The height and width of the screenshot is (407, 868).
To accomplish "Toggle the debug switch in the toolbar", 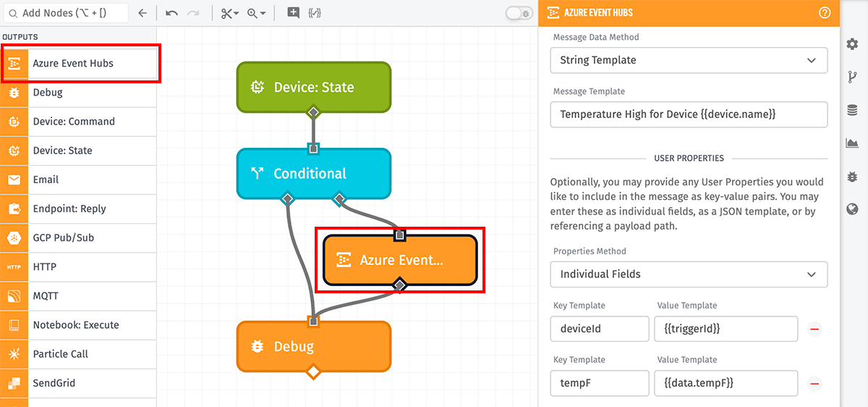I will coord(519,13).
